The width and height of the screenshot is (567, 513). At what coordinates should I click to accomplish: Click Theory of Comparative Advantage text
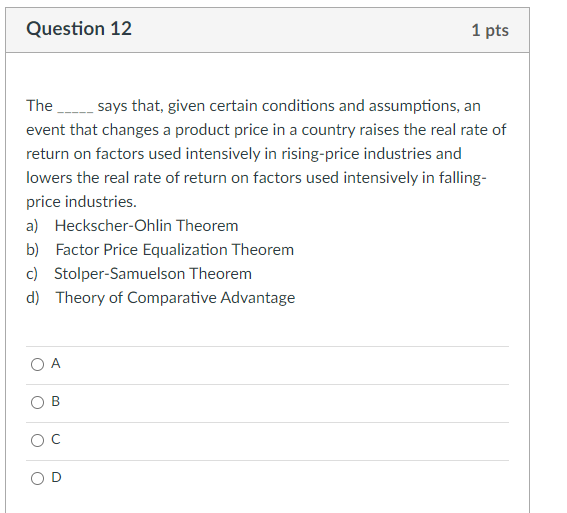click(175, 298)
